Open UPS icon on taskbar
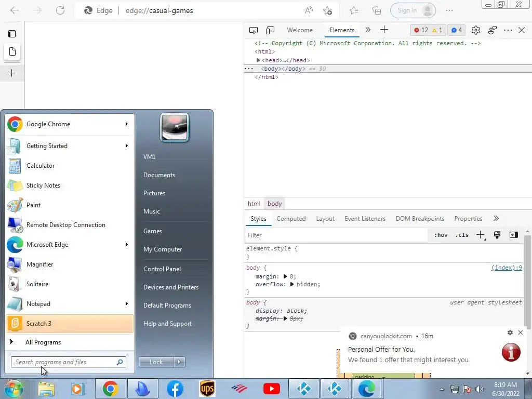 pos(207,389)
